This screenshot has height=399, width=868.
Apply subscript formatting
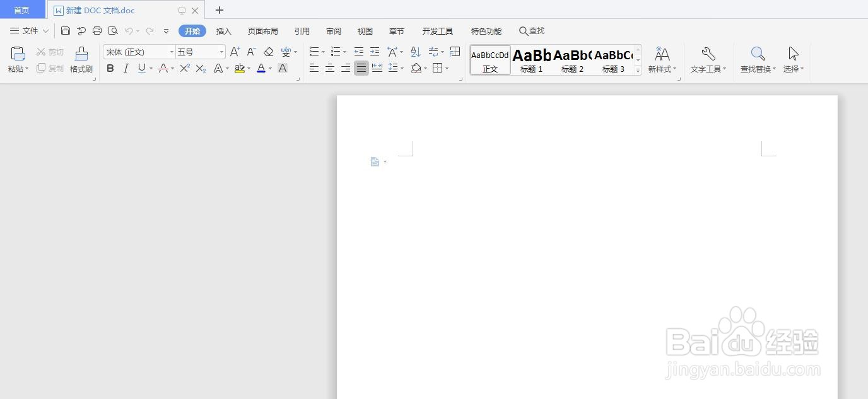[x=200, y=68]
